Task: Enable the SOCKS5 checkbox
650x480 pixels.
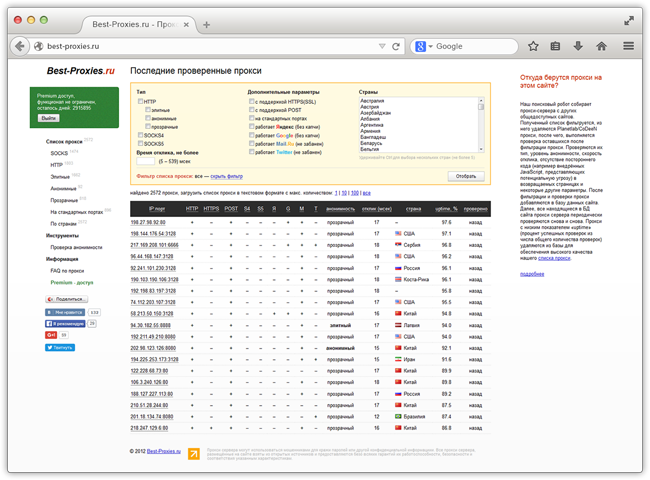Action: (x=140, y=143)
